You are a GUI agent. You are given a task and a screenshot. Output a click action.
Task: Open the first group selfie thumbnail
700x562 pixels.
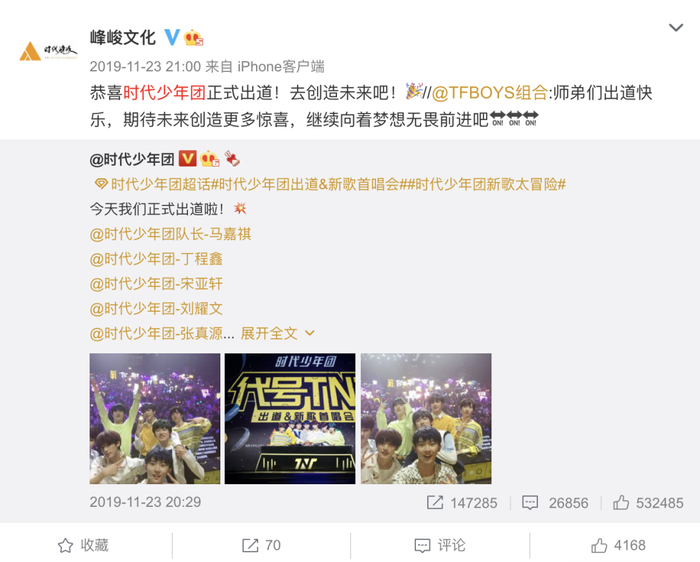pos(155,418)
